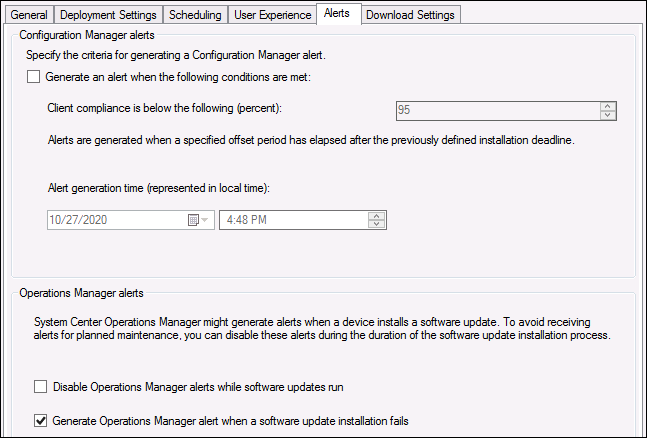
Task: Select the Alerts tab
Action: tap(339, 13)
